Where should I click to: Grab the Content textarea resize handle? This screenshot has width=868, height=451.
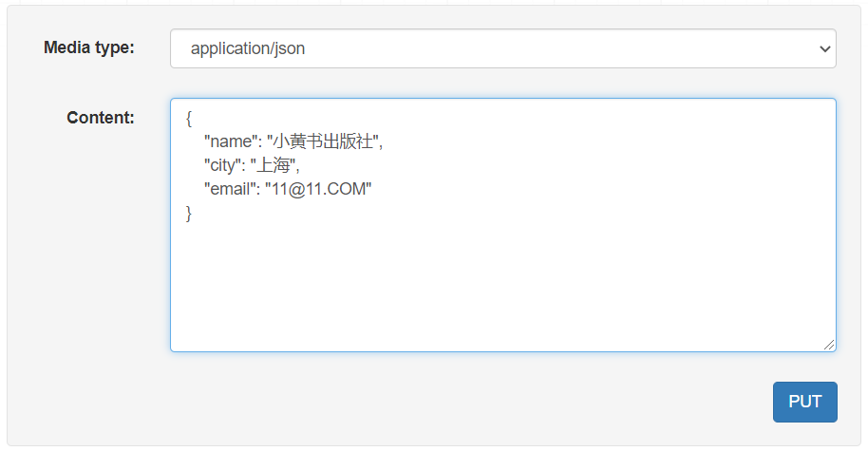click(x=829, y=345)
